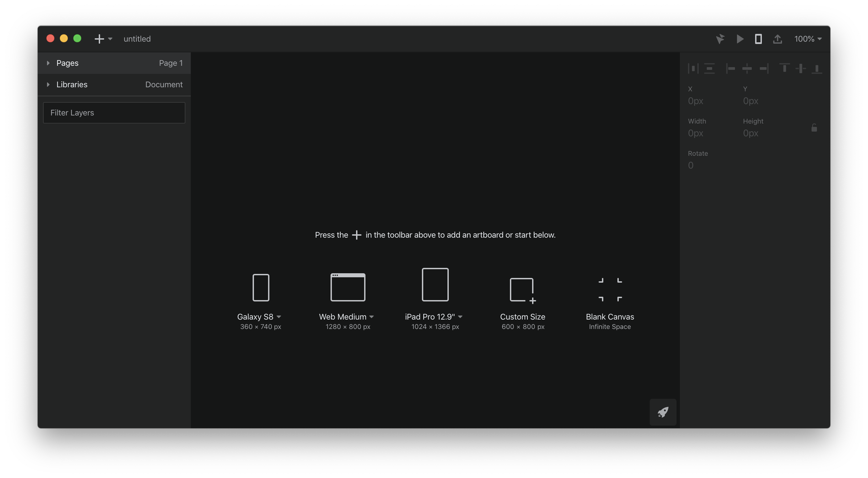
Task: Switch to Page 1 in the Pages panel
Action: click(x=171, y=63)
